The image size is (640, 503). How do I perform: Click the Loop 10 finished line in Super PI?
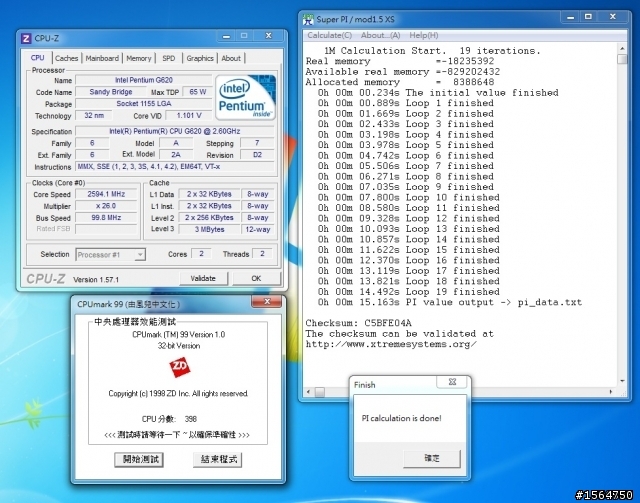click(x=409, y=198)
